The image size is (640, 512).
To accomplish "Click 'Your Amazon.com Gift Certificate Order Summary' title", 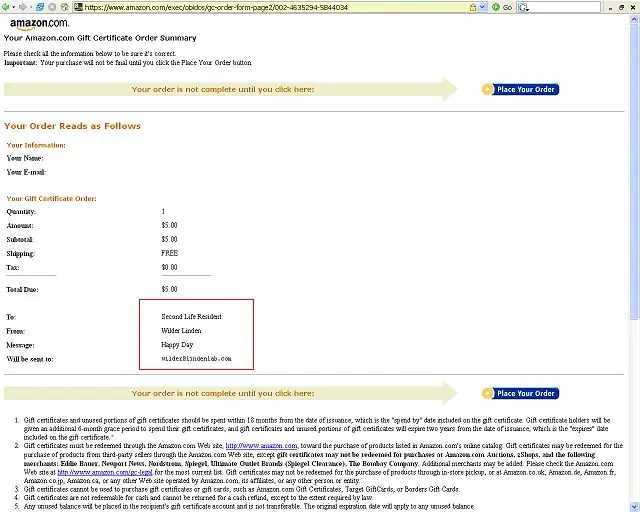I will (x=100, y=38).
